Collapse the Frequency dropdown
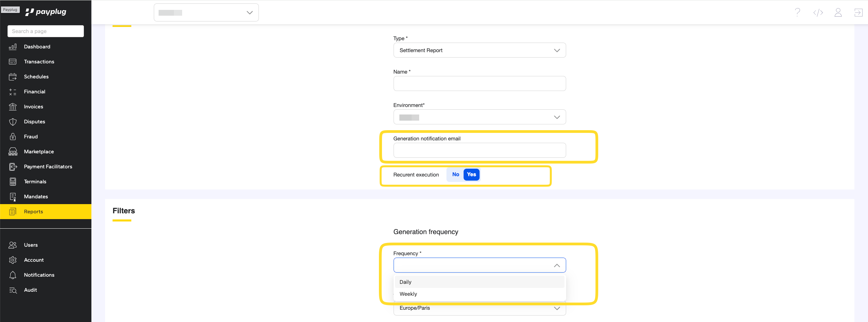Viewport: 868px width, 322px height. pyautogui.click(x=557, y=265)
